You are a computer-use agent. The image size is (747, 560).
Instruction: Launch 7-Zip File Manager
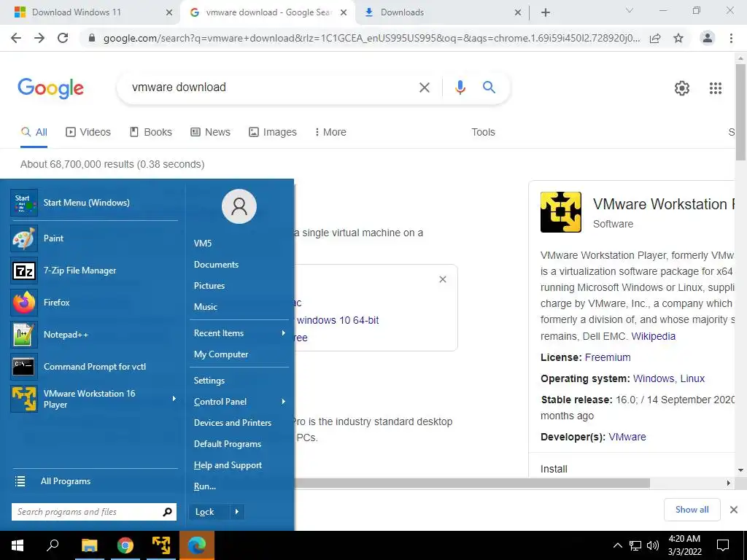click(x=94, y=271)
